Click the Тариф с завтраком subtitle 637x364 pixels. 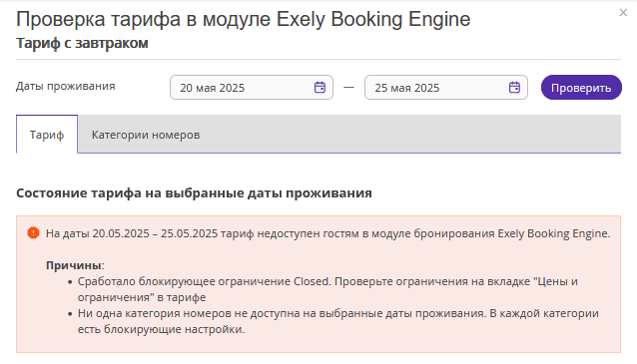click(x=82, y=43)
